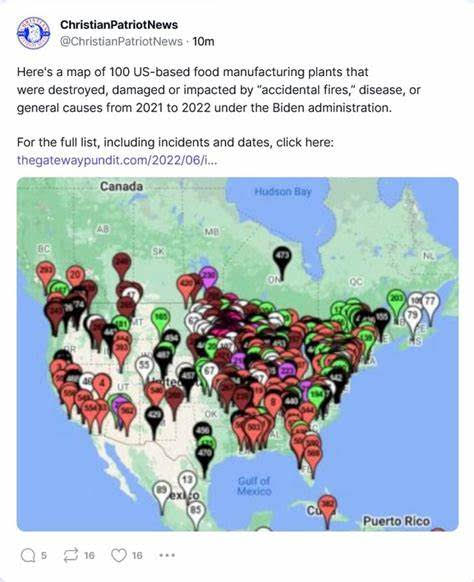The width and height of the screenshot is (474, 582).
Task: Open the three-dots more options menu
Action: (167, 555)
